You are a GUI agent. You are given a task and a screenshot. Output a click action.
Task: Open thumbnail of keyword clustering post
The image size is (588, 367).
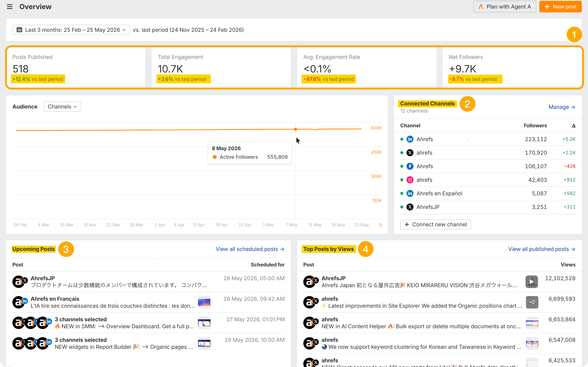[532, 343]
